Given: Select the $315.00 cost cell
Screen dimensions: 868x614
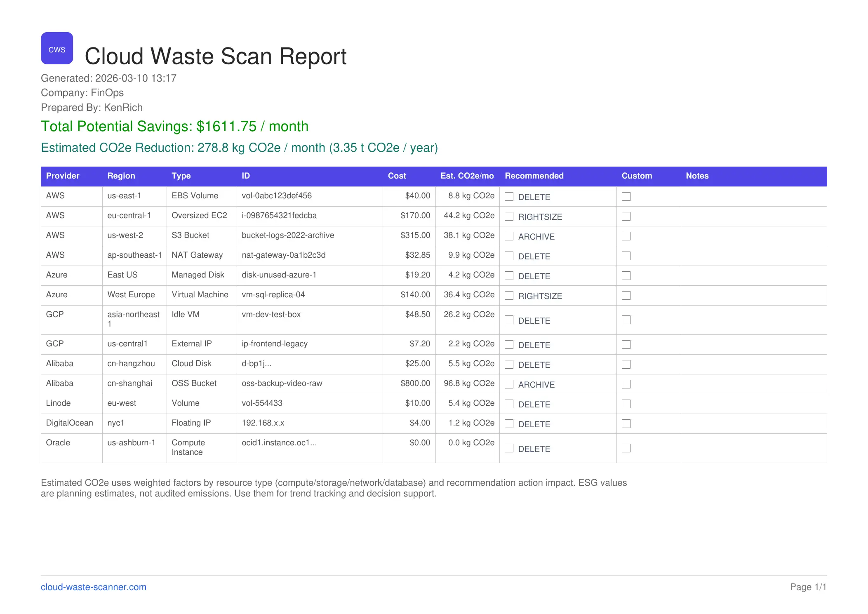Looking at the screenshot, I should (x=409, y=236).
